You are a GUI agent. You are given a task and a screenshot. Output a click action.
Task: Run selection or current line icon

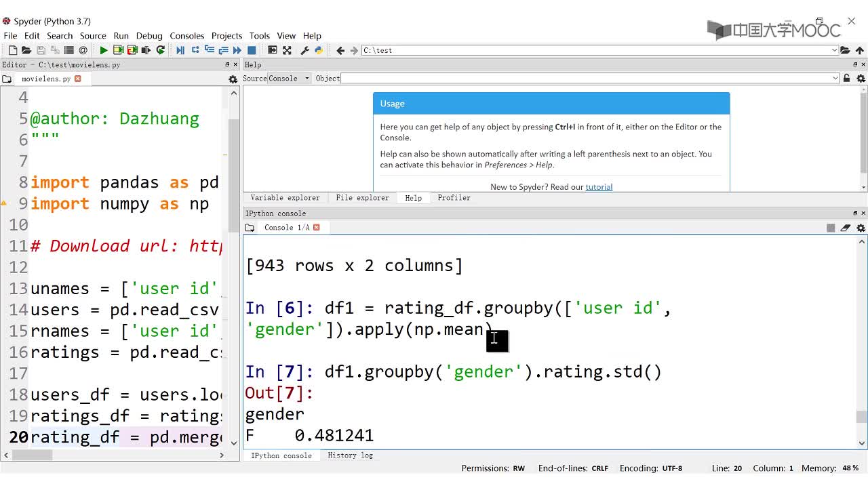146,50
